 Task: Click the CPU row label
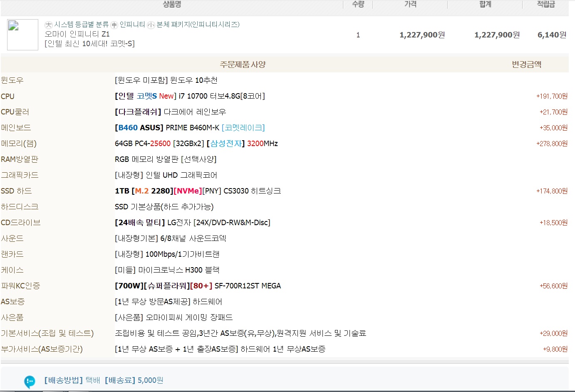point(7,96)
